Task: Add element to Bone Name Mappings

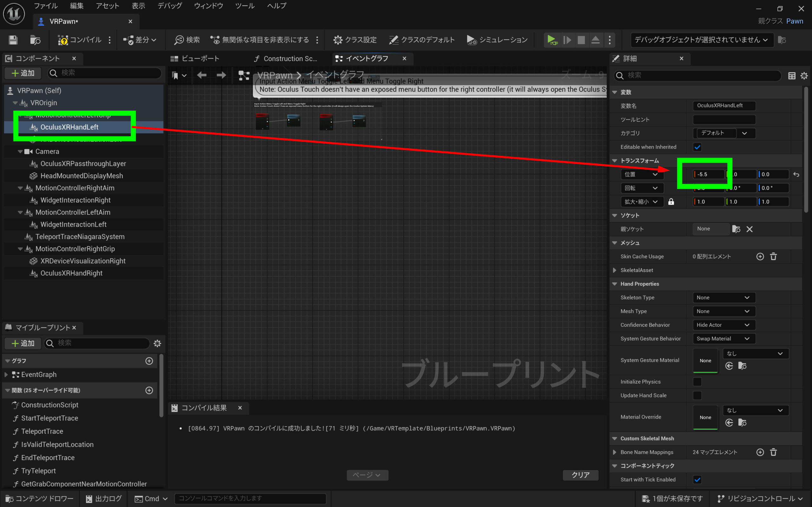Action: [x=760, y=452]
